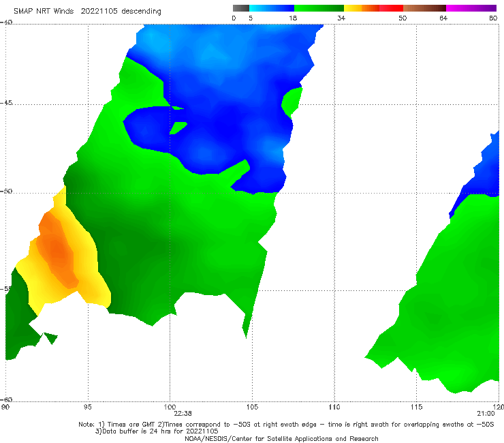The height and width of the screenshot is (443, 504).
Task: Click the yellow-orange segment of the color bar
Action: [362, 8]
